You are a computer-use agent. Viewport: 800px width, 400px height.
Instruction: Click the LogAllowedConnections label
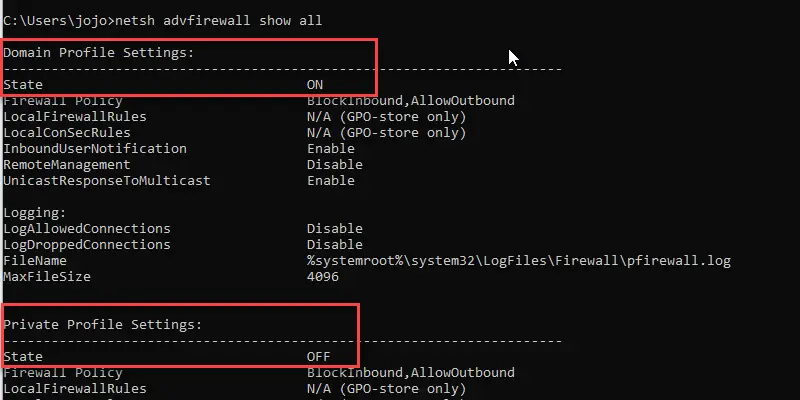click(x=87, y=229)
